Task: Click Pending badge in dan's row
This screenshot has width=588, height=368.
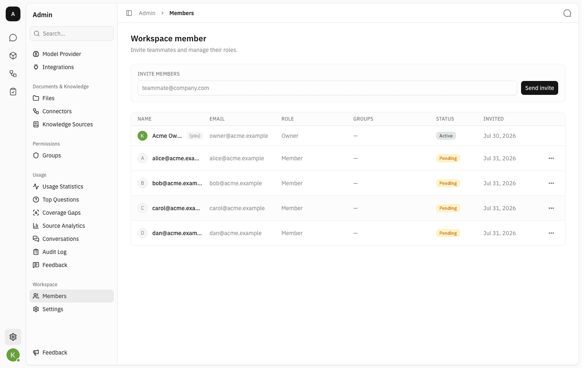Action: click(x=448, y=233)
